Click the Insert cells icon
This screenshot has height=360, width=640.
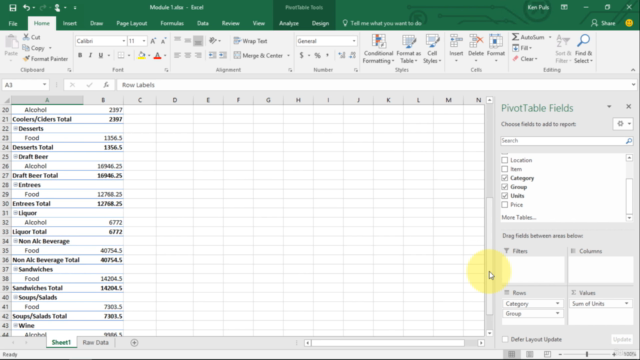(456, 42)
